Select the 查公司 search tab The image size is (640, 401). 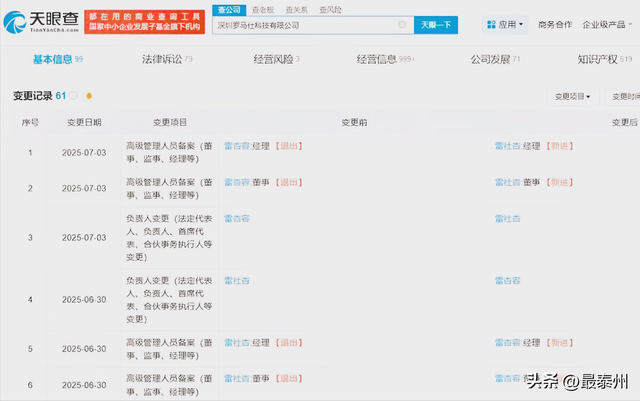[229, 10]
